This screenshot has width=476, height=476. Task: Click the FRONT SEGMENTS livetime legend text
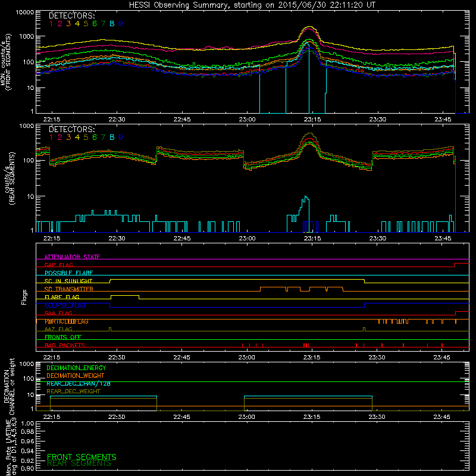coord(82,457)
